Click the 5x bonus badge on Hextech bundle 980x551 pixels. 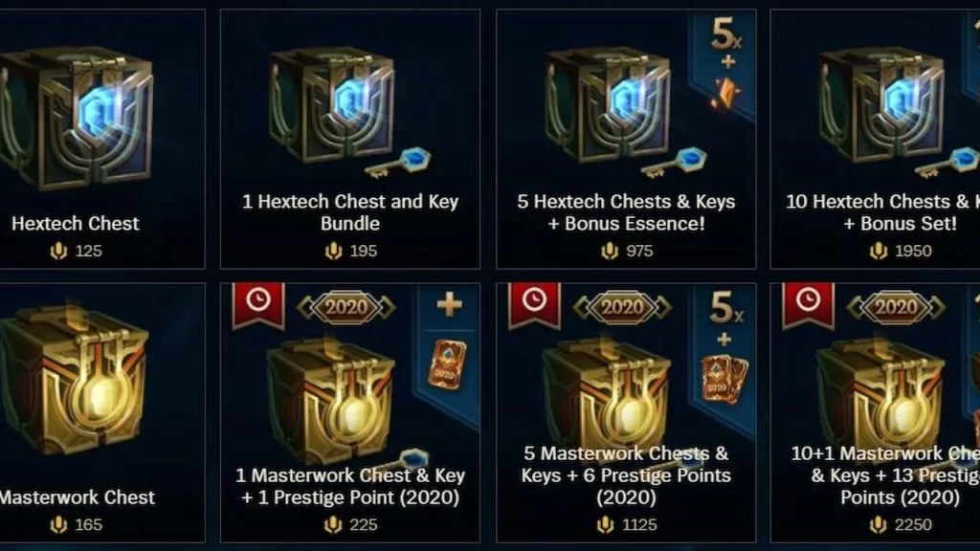pyautogui.click(x=726, y=33)
